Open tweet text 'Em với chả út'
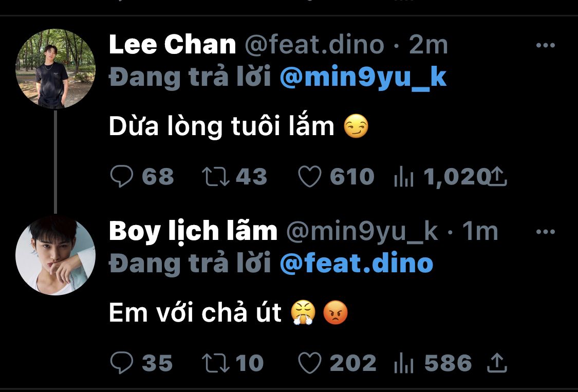The width and height of the screenshot is (578, 392). [x=195, y=313]
